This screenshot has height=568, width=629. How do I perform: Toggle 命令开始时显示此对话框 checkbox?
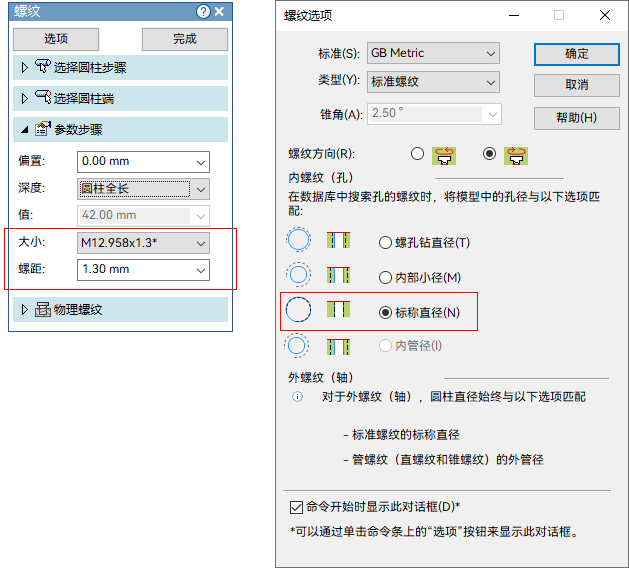point(296,507)
